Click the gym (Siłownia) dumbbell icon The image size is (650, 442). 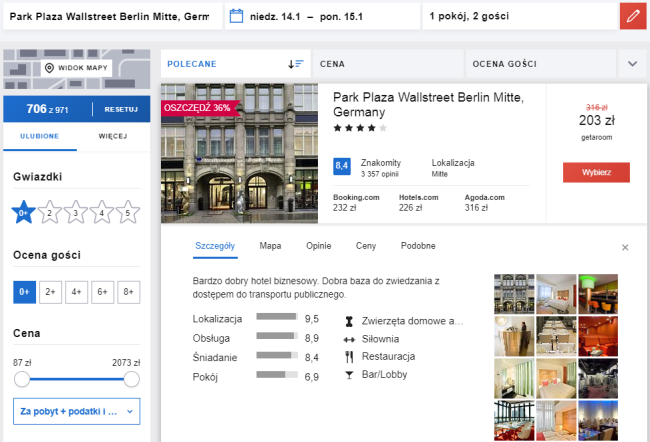(348, 339)
